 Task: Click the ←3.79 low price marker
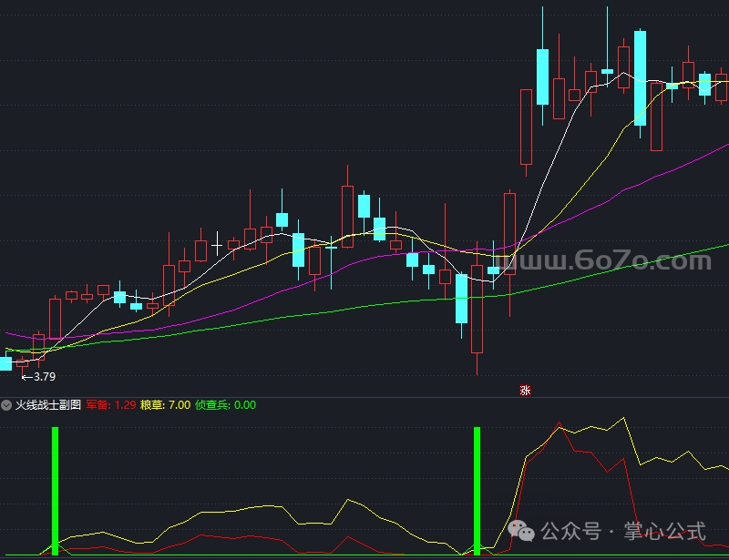coord(38,376)
